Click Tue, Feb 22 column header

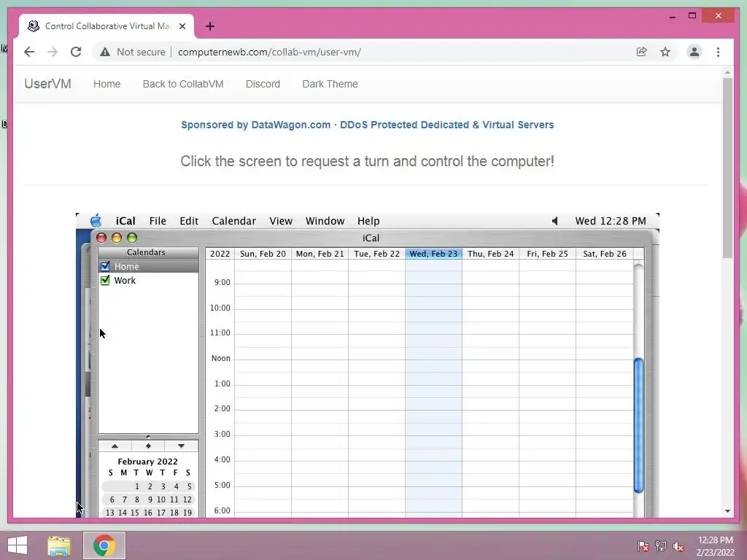coord(377,254)
